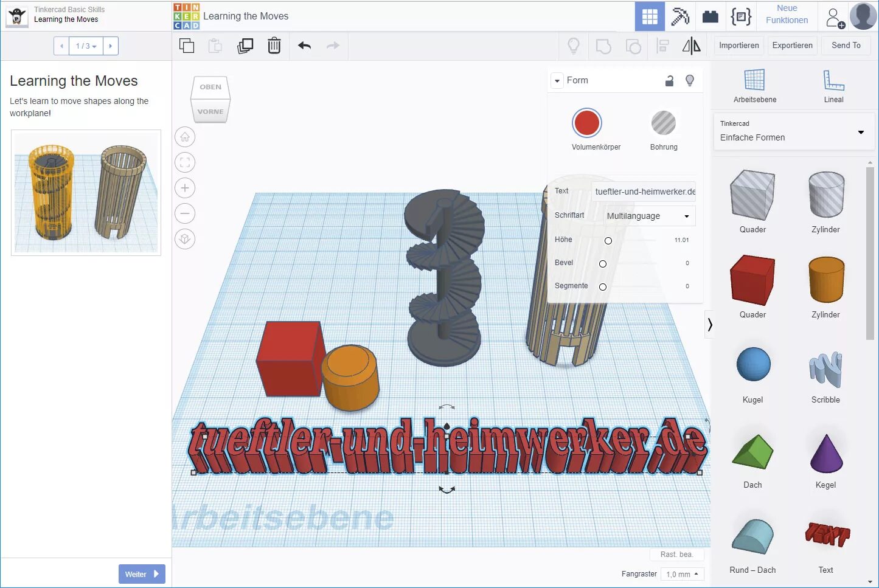
Task: Click the align icon
Action: pyautogui.click(x=663, y=46)
